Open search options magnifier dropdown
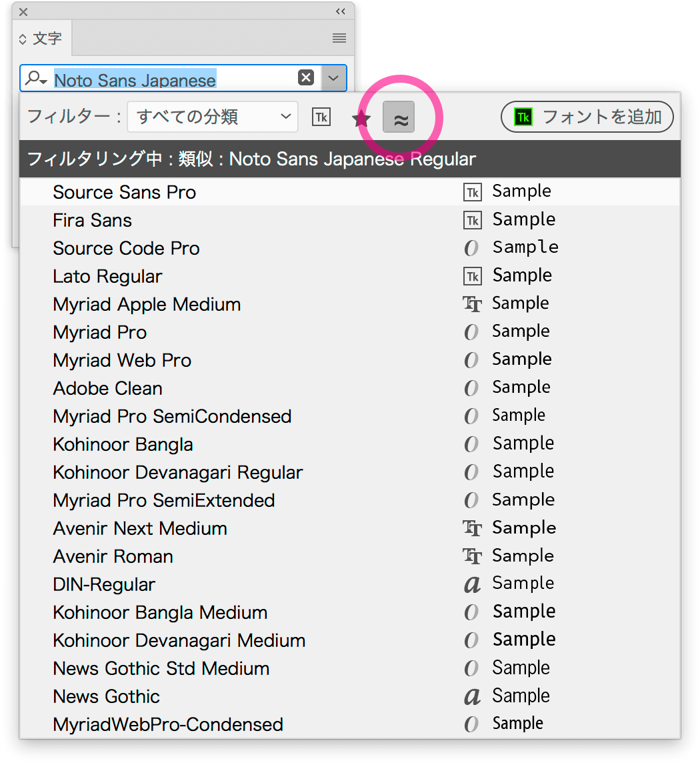The width and height of the screenshot is (700, 763). coord(36,78)
